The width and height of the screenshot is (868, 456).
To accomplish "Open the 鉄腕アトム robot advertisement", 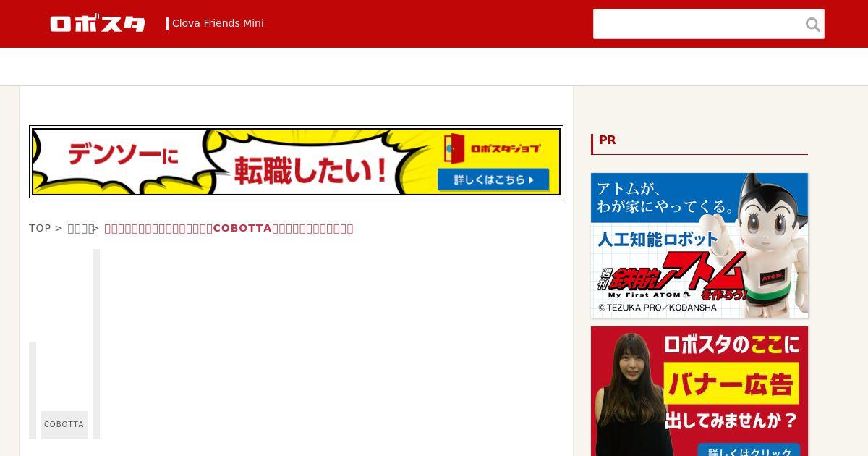I will (x=699, y=245).
